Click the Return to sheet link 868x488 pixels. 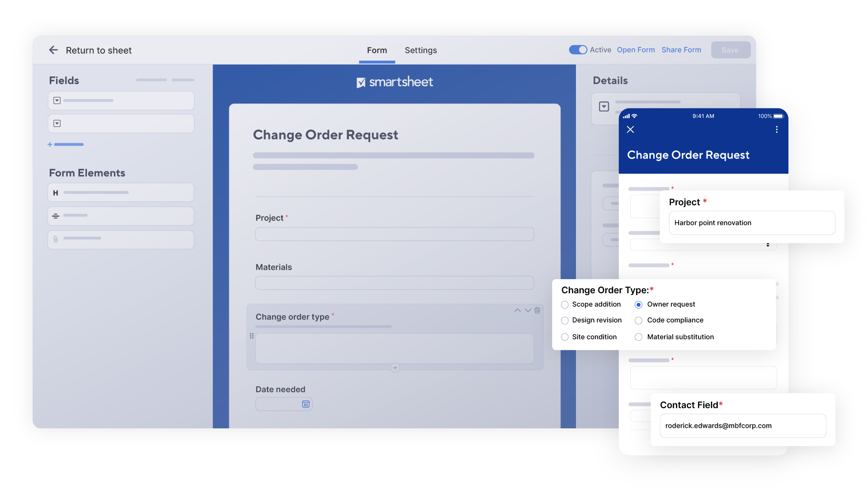coord(99,50)
